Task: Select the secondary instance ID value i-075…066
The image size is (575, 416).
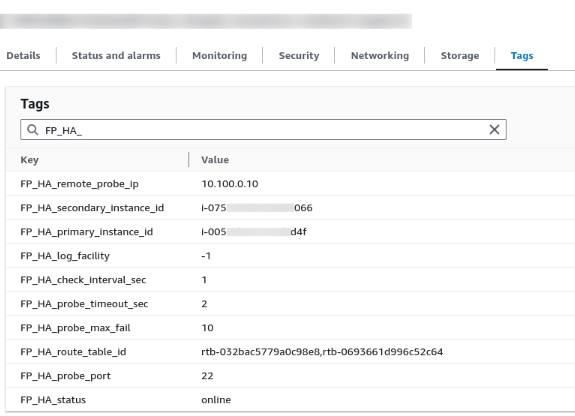Action: point(257,208)
